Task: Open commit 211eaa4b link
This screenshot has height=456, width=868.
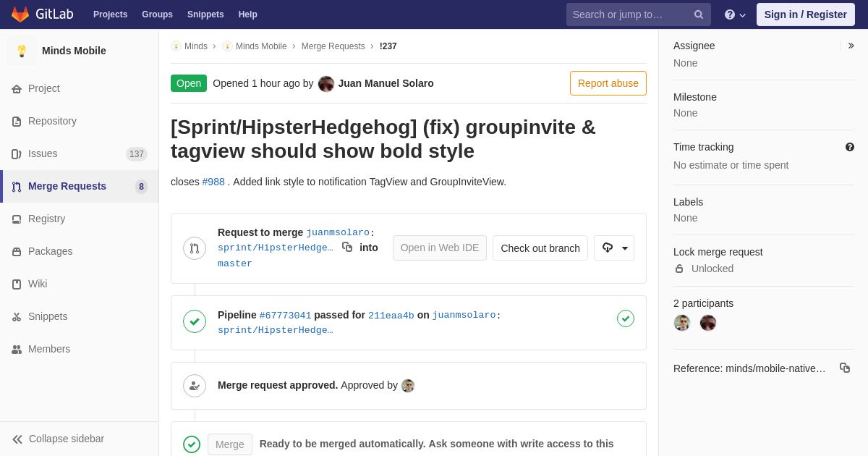Action: 391,316
